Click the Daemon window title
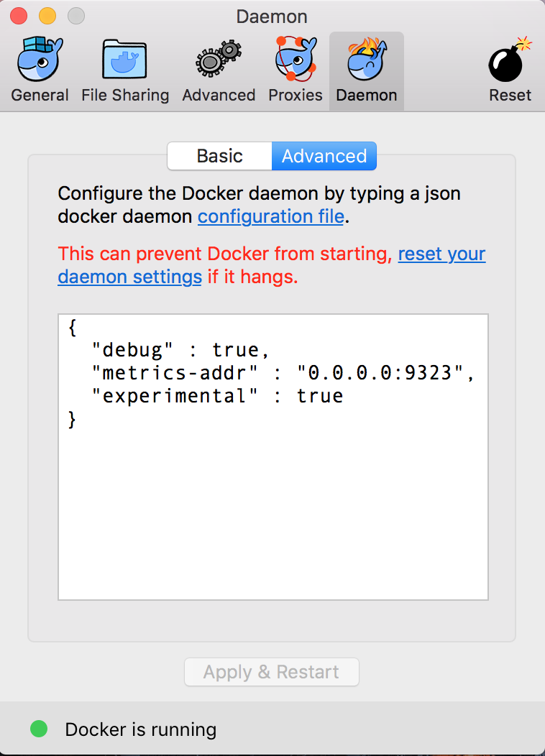545x756 pixels. click(272, 16)
